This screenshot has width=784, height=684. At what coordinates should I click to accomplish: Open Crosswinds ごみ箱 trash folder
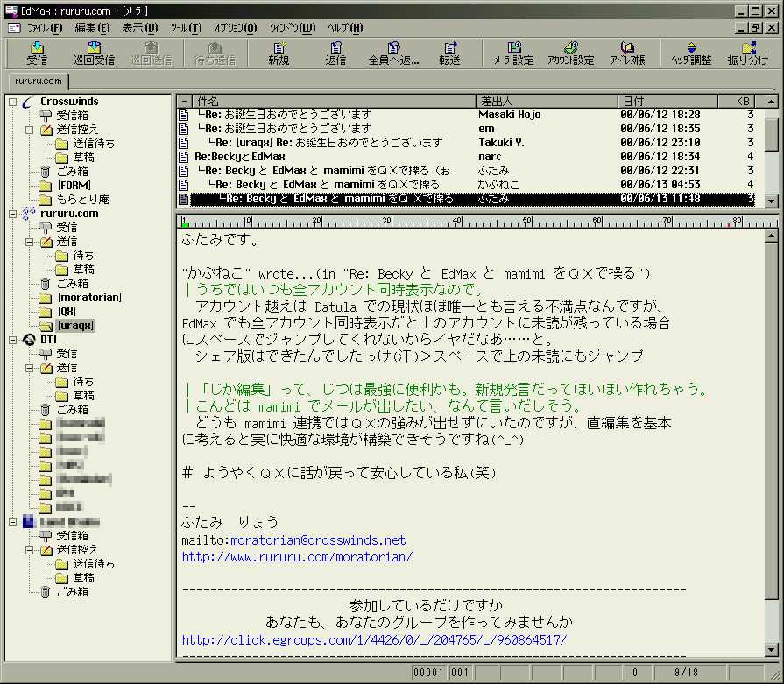(72, 172)
